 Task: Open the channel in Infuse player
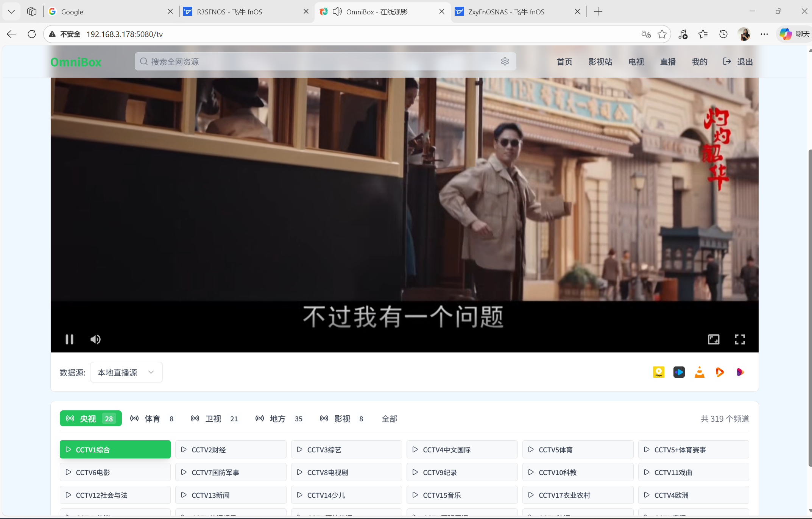(x=740, y=372)
